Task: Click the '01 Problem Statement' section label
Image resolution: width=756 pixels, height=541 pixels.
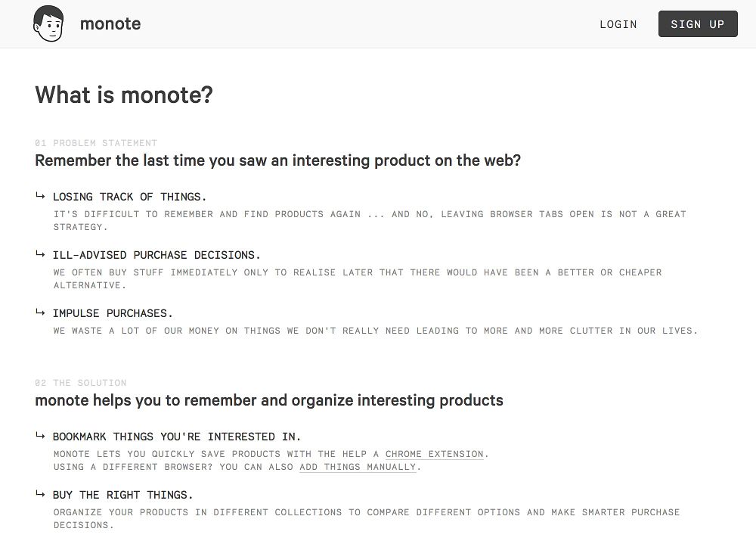Action: [96, 143]
